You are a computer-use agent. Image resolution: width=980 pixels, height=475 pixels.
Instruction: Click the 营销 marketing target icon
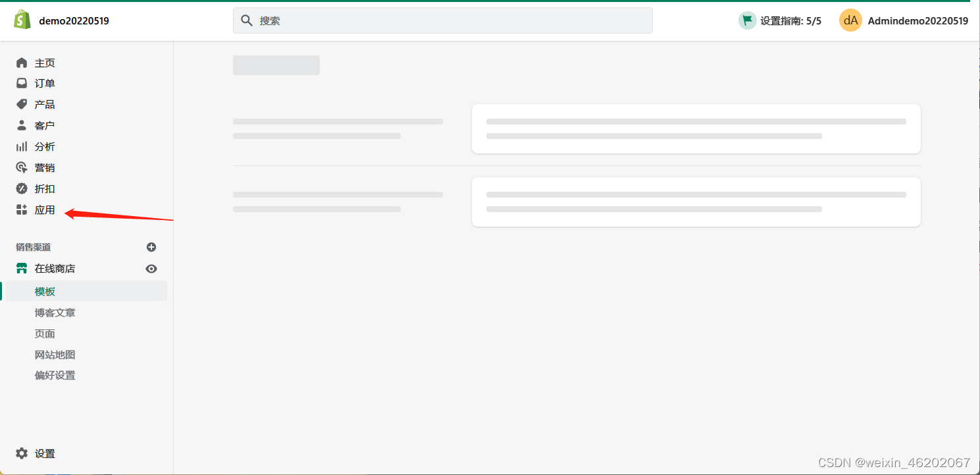pos(22,167)
